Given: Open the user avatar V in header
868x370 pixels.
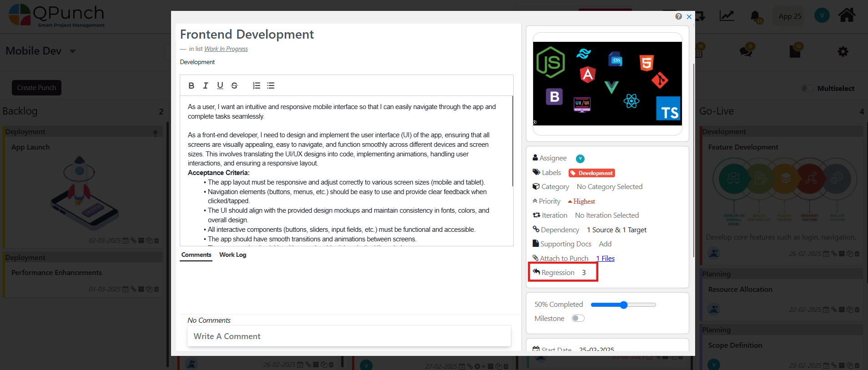Looking at the screenshot, I should tap(822, 15).
